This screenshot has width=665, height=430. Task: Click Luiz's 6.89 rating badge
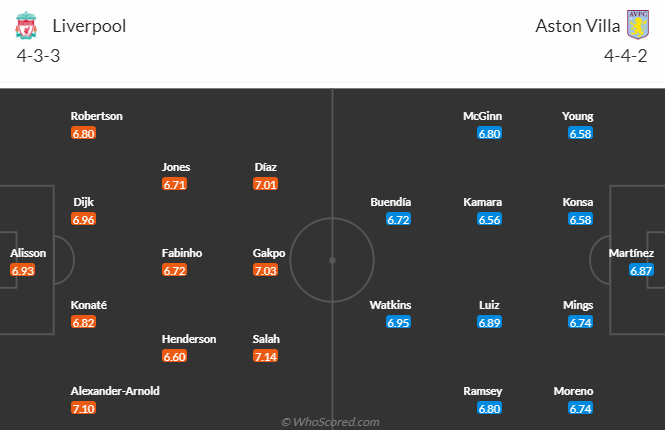point(489,323)
